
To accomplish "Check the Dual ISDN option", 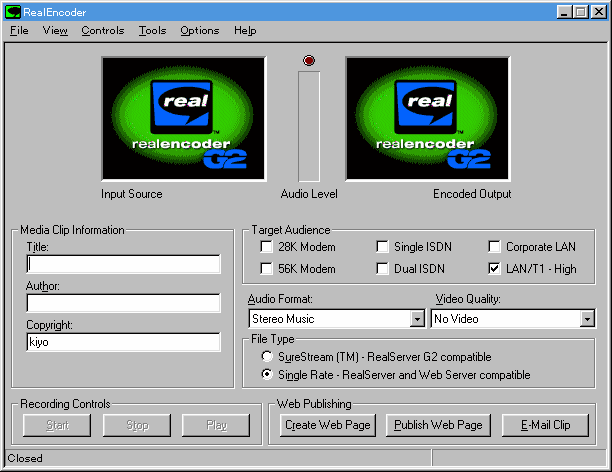I will [383, 269].
